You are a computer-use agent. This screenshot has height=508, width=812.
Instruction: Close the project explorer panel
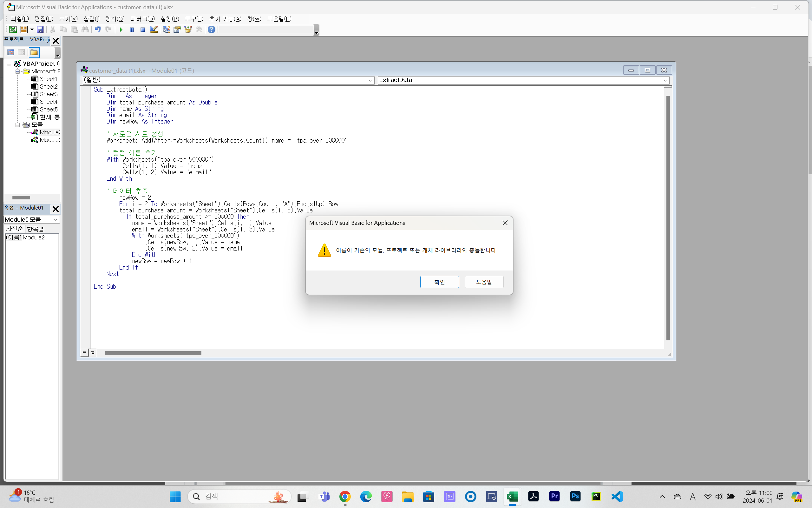pos(56,41)
